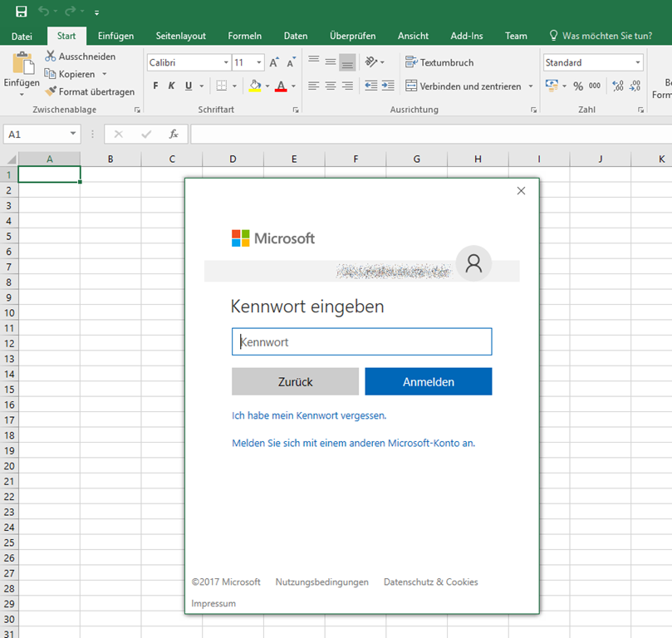Switch to the Einfügen ribbon tab
The image size is (672, 638).
(x=115, y=36)
